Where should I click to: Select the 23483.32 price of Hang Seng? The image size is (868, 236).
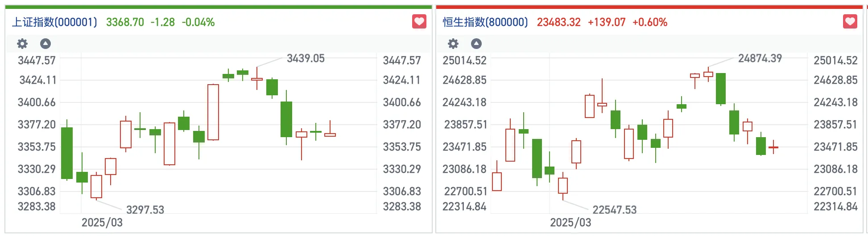559,22
